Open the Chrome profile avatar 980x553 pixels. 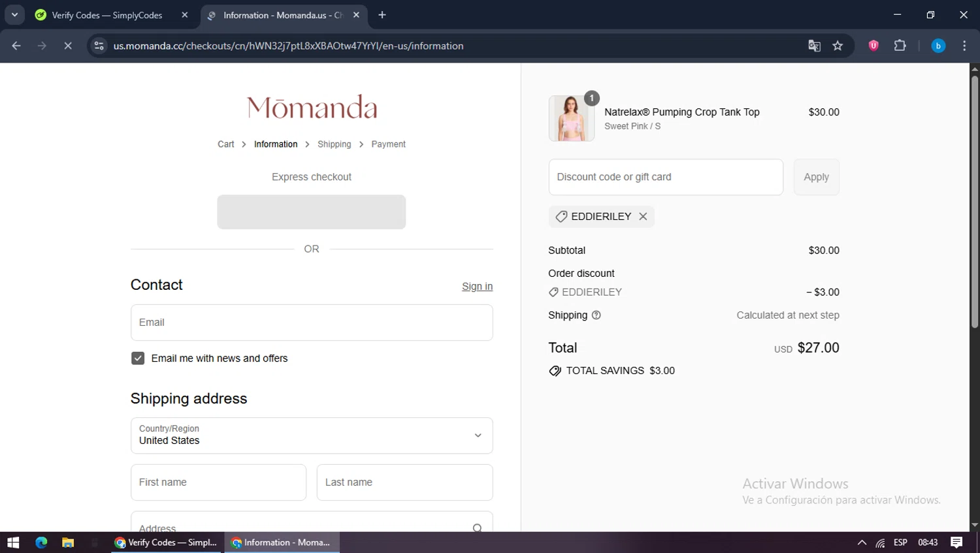tap(938, 46)
